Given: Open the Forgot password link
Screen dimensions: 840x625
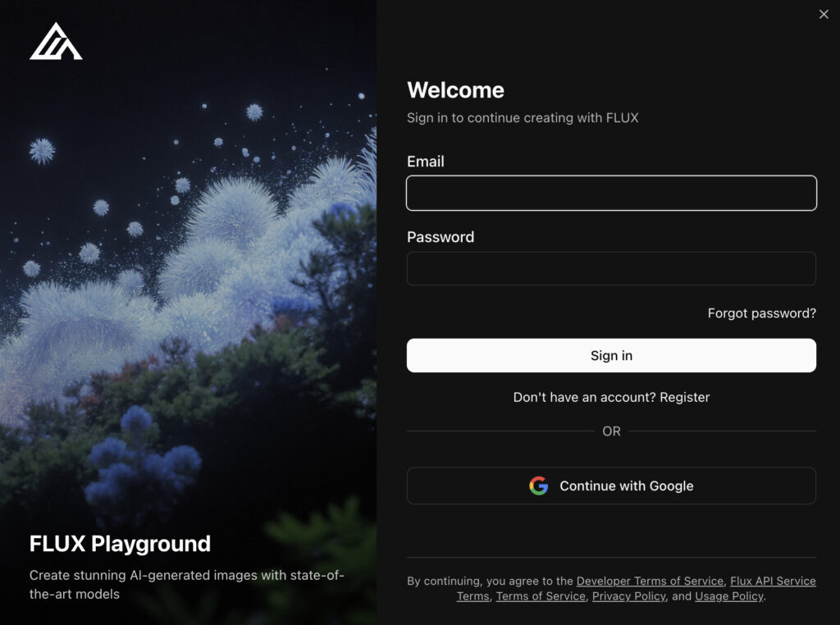Looking at the screenshot, I should pyautogui.click(x=761, y=313).
